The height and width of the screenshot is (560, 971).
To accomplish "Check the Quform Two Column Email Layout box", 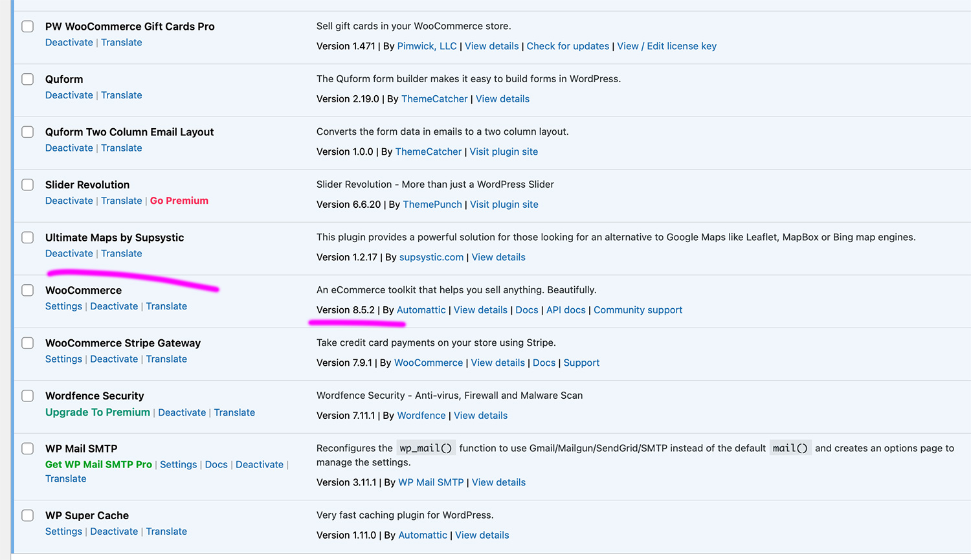I will 28,132.
